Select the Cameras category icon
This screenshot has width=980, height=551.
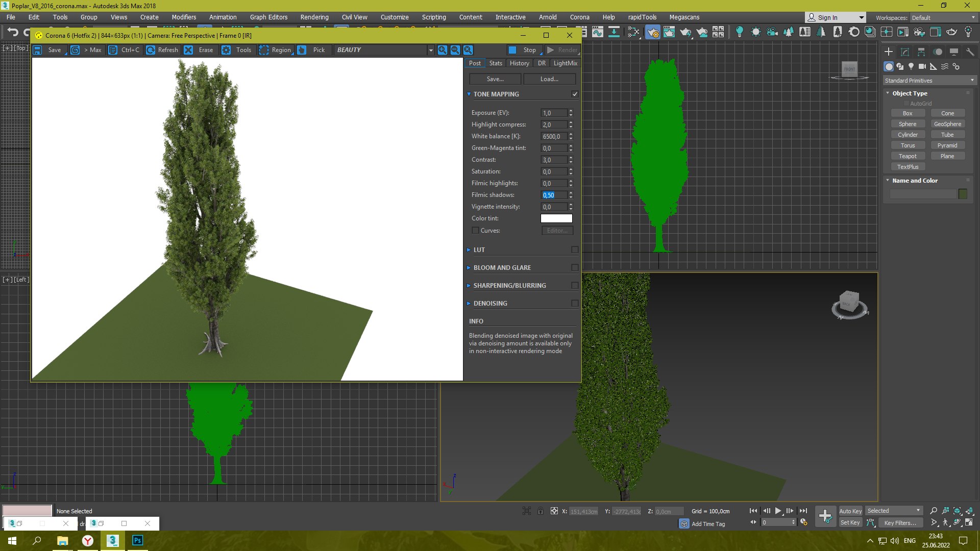922,66
